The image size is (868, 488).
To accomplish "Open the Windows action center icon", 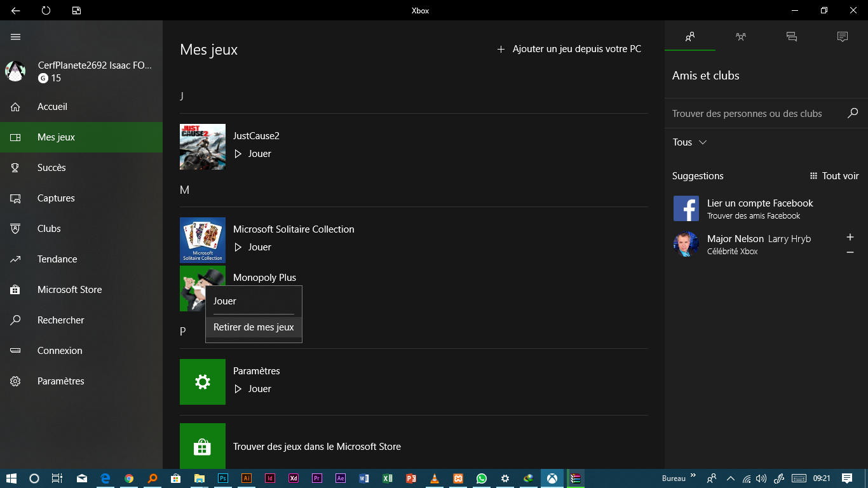I will click(x=847, y=478).
